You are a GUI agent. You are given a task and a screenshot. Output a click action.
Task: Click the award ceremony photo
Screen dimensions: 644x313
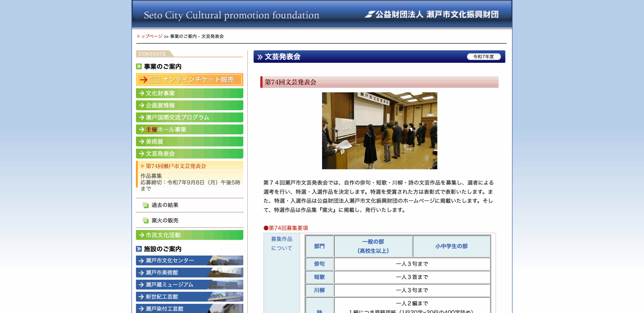[380, 131]
